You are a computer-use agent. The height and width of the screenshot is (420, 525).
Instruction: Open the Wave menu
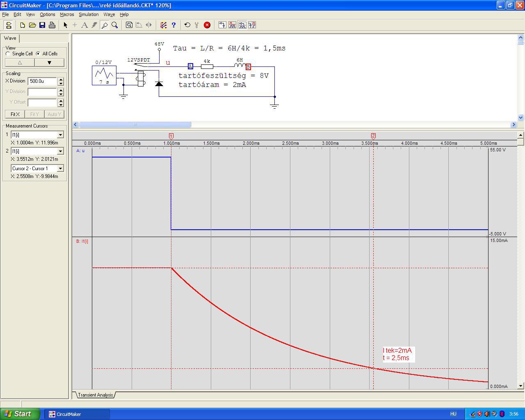tap(109, 14)
